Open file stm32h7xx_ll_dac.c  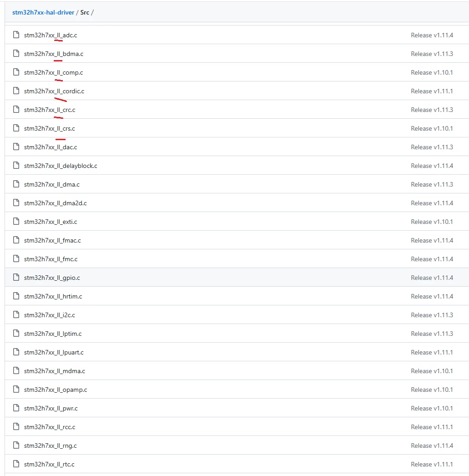point(51,147)
